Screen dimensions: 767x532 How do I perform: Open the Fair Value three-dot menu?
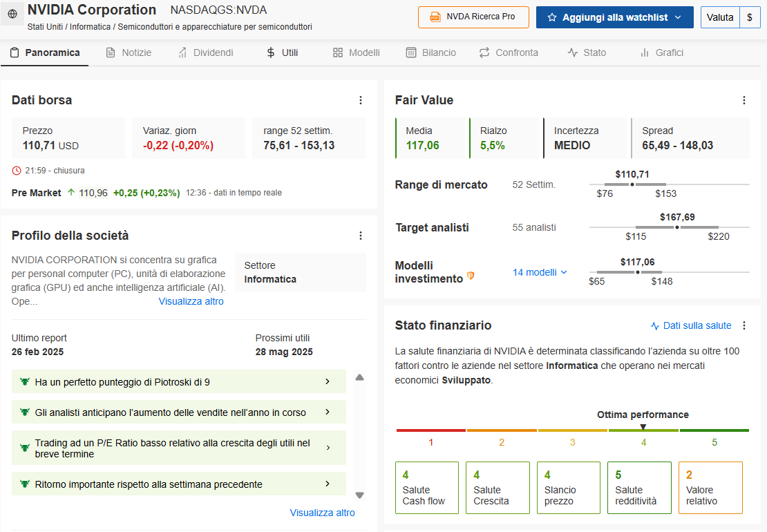coord(744,100)
